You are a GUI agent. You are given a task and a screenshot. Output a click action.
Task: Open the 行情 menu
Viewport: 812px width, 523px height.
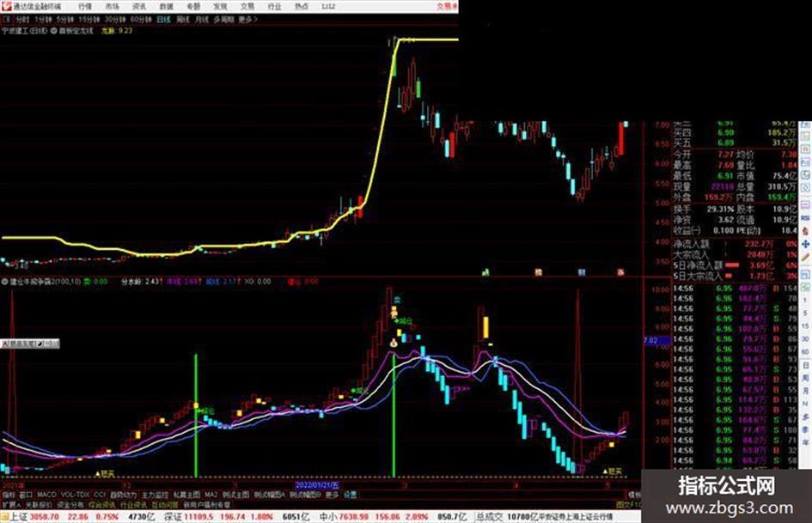tap(85, 6)
